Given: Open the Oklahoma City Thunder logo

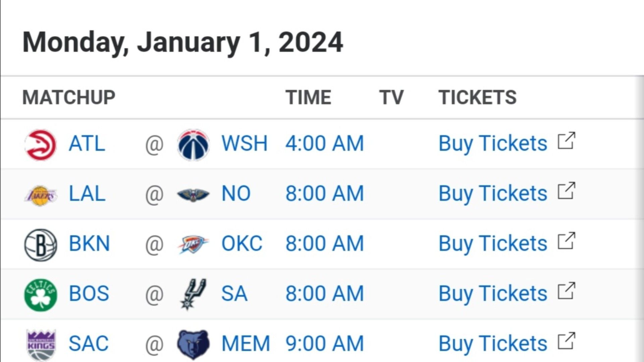Looking at the screenshot, I should (193, 244).
